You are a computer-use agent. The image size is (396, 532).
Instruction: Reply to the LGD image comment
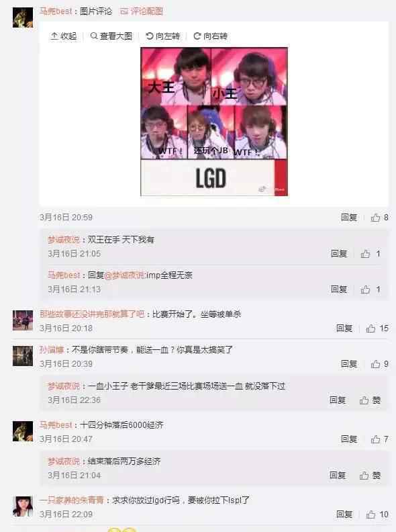(x=349, y=218)
